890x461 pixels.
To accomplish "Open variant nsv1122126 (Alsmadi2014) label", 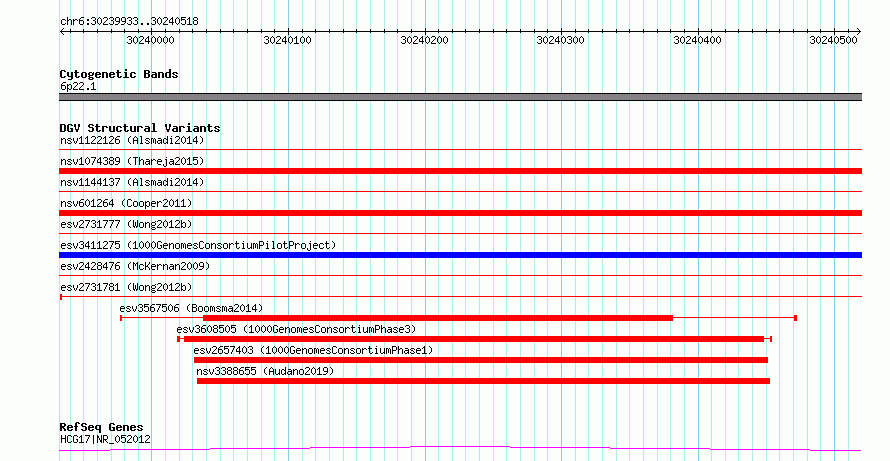I will pyautogui.click(x=132, y=140).
